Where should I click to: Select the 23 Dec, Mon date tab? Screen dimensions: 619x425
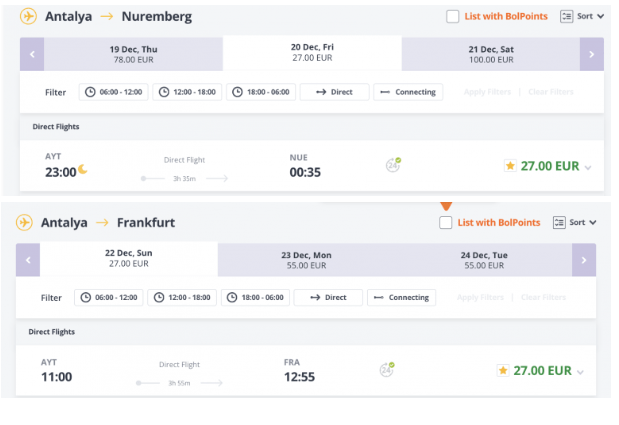coord(306,260)
